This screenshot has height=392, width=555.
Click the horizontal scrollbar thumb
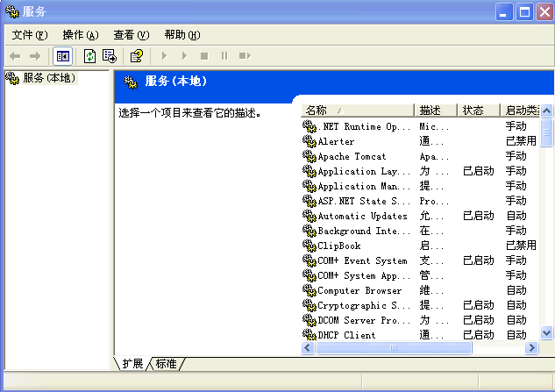(394, 348)
